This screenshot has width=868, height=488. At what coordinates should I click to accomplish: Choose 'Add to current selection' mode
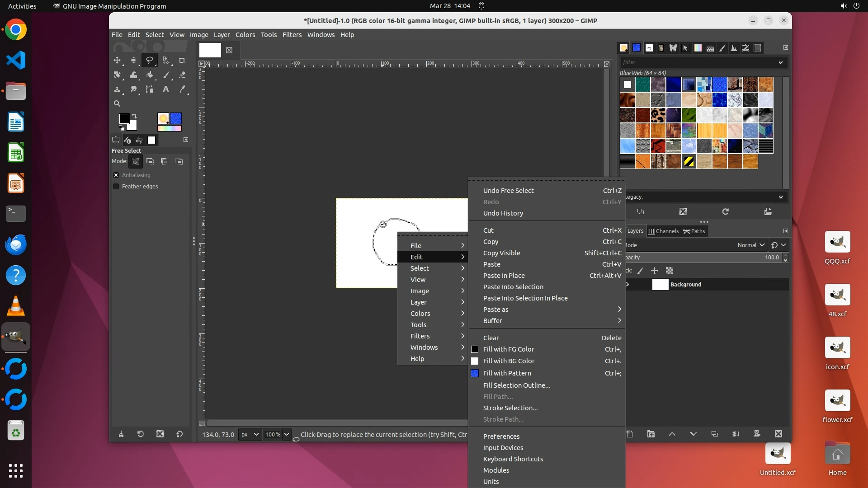click(x=150, y=161)
